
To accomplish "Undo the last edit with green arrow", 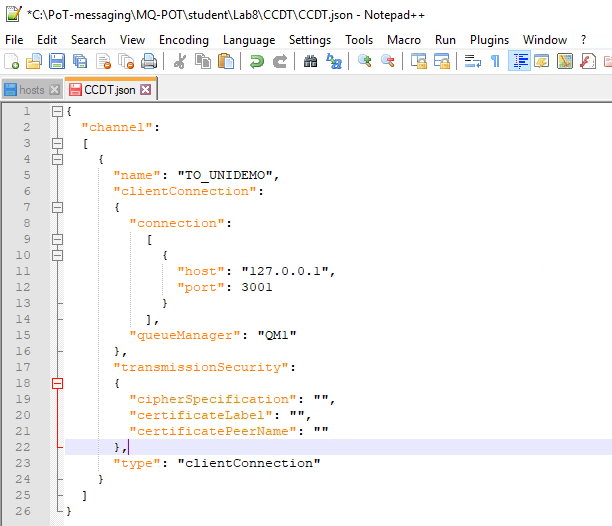I will [256, 62].
